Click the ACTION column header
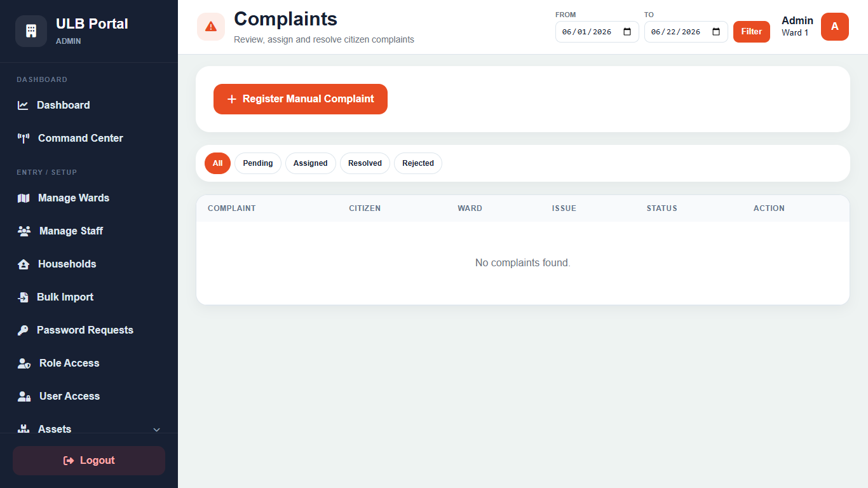868x488 pixels. point(769,208)
